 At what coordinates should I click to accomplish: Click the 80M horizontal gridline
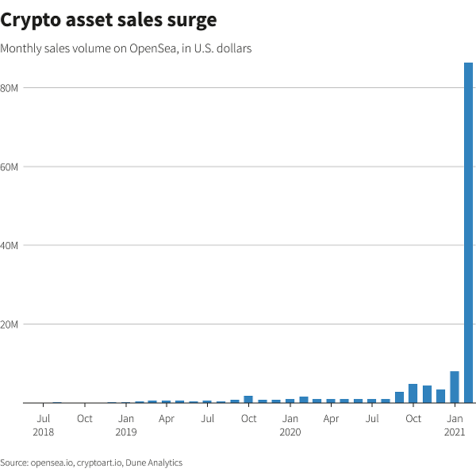coord(238,87)
